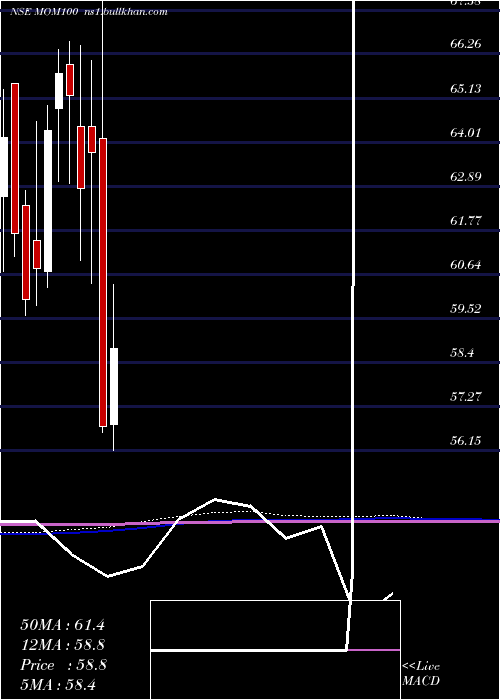Click the '12MA : 58.8' value
This screenshot has height=700, width=500.
pos(63,645)
